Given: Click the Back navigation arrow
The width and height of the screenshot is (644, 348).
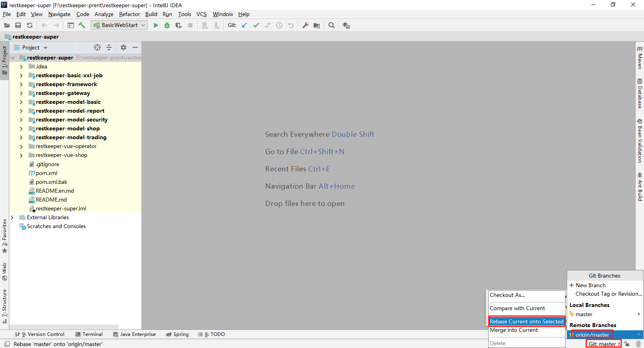Looking at the screenshot, I should click(x=45, y=25).
